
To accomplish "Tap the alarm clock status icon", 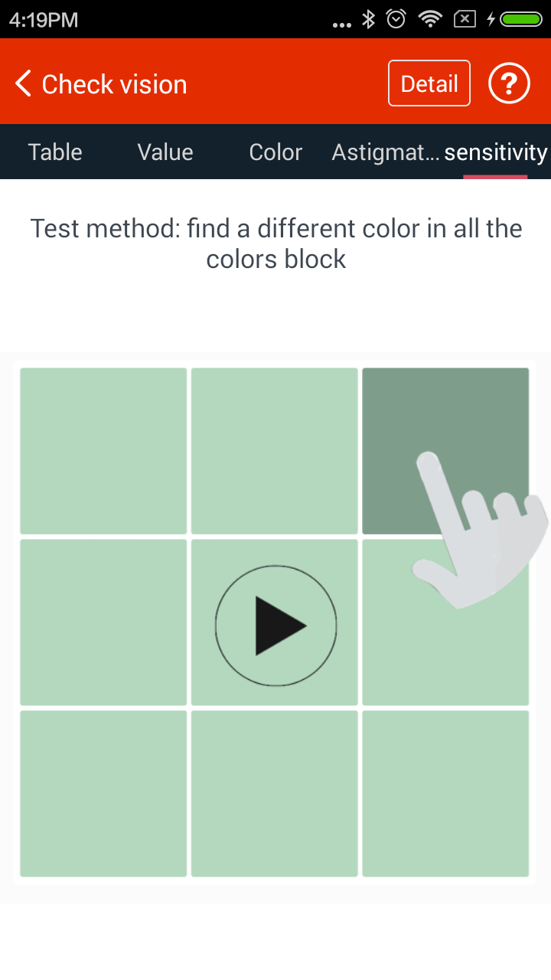I will coord(396,19).
